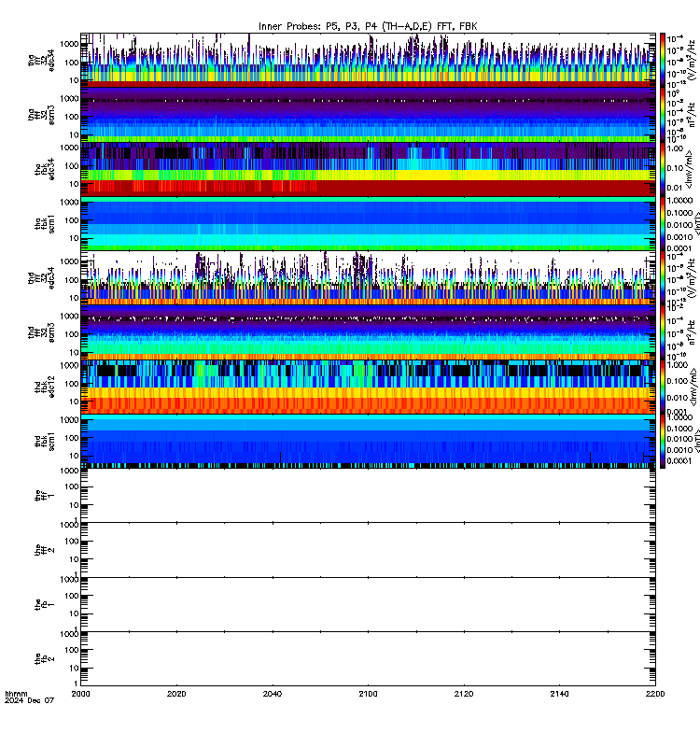The width and height of the screenshot is (700, 747).
Task: Click inside the thd fbk scm1 spectrogram
Action: [x=368, y=441]
